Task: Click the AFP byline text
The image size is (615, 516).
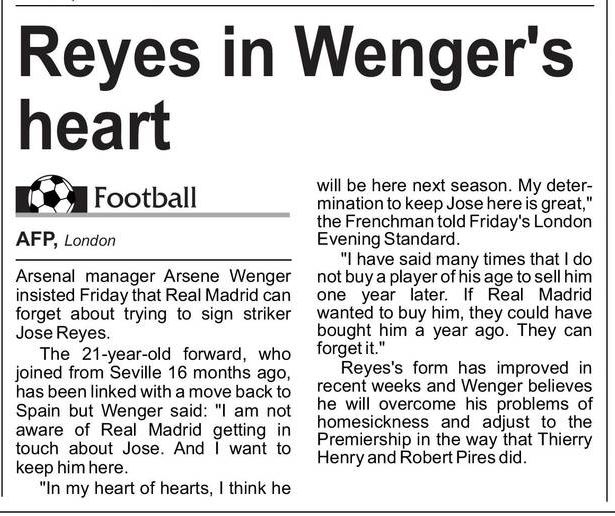Action: (x=35, y=240)
